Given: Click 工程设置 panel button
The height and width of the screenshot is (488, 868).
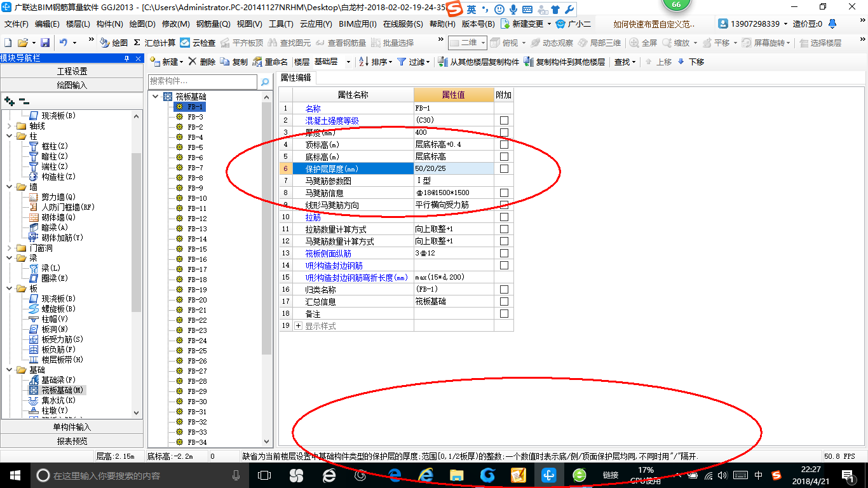Looking at the screenshot, I should tap(72, 71).
